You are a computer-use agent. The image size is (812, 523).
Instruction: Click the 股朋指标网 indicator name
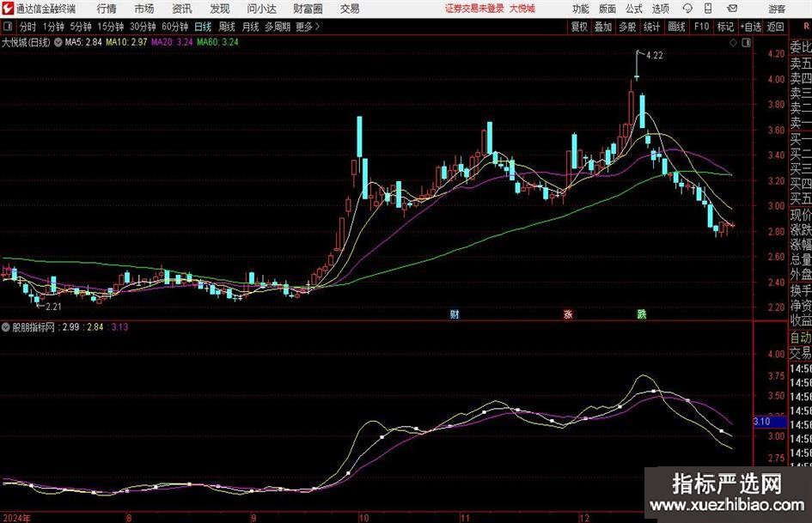coord(34,327)
